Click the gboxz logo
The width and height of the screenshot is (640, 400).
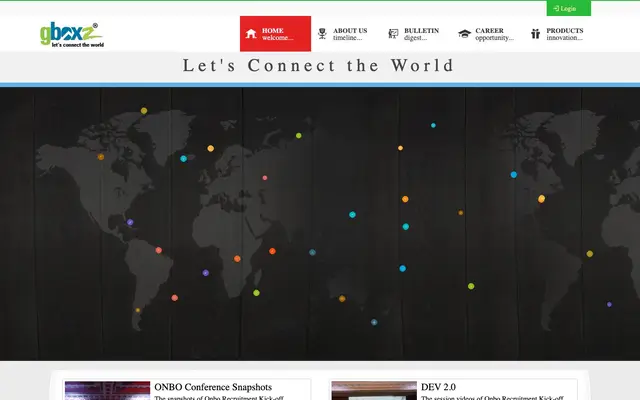[72, 35]
